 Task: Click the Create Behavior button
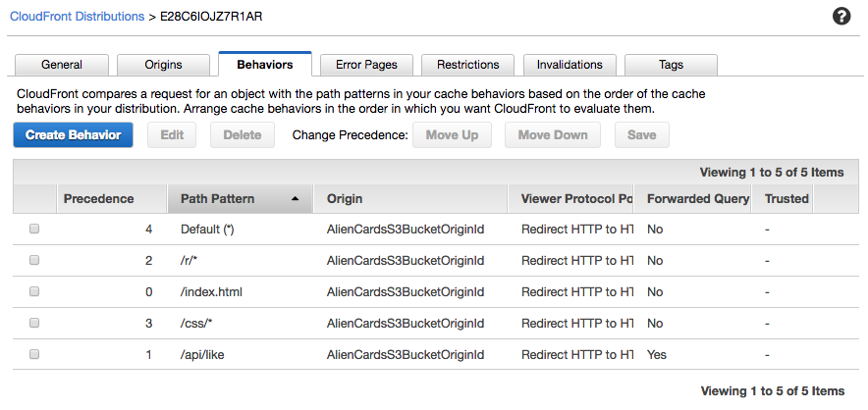73,135
